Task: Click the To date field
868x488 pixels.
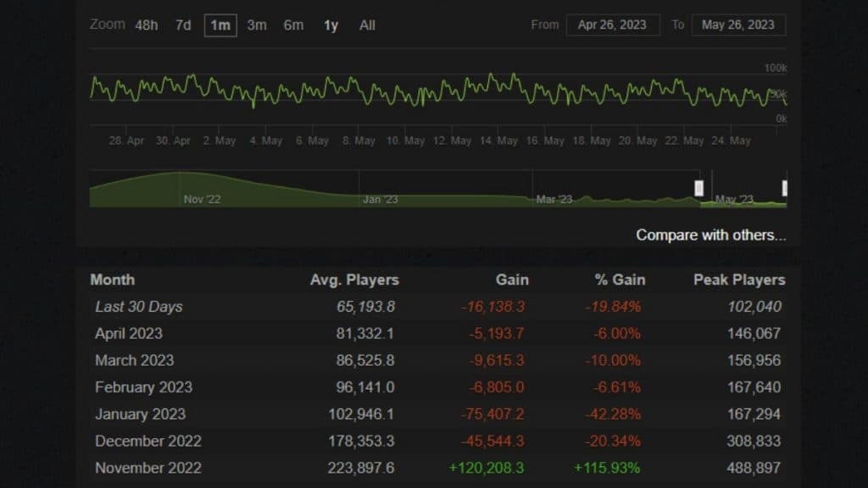Action: click(x=738, y=25)
